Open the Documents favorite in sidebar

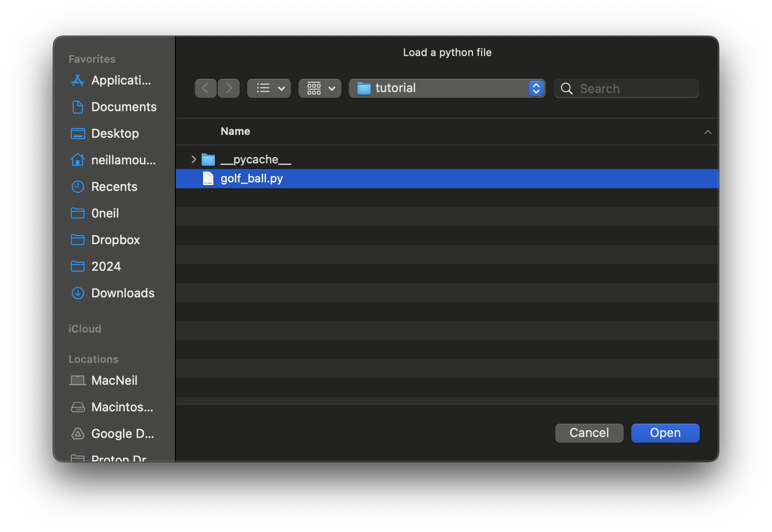124,107
